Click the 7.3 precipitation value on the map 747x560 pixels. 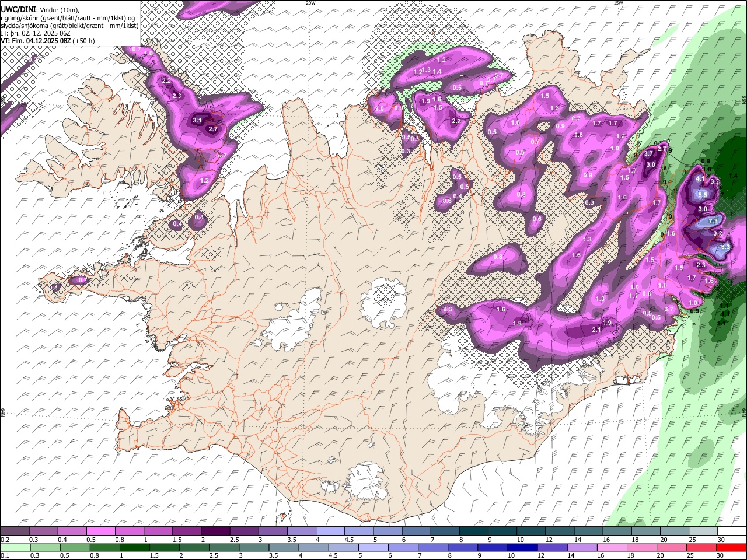713,222
